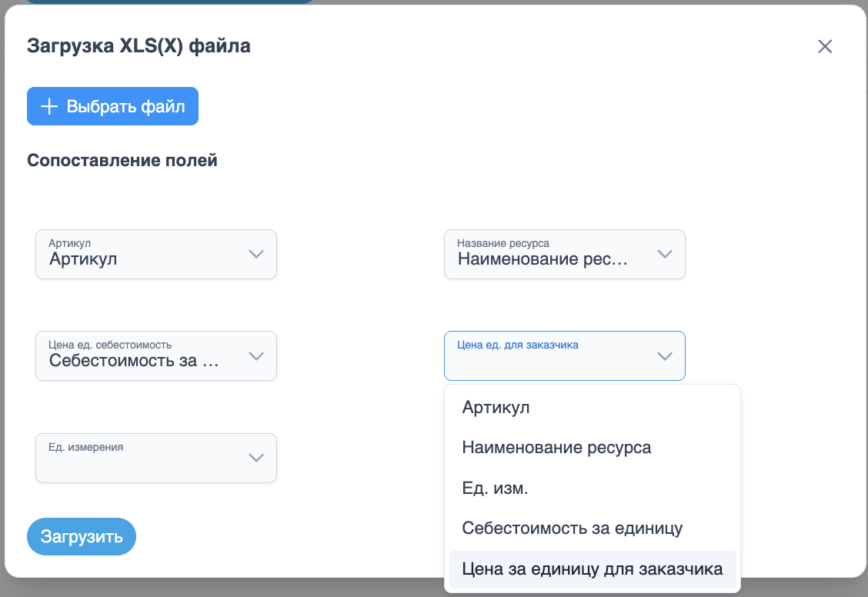This screenshot has width=868, height=597.
Task: Click the 'Загрузка XLS(X) файла' title
Action: click(139, 46)
